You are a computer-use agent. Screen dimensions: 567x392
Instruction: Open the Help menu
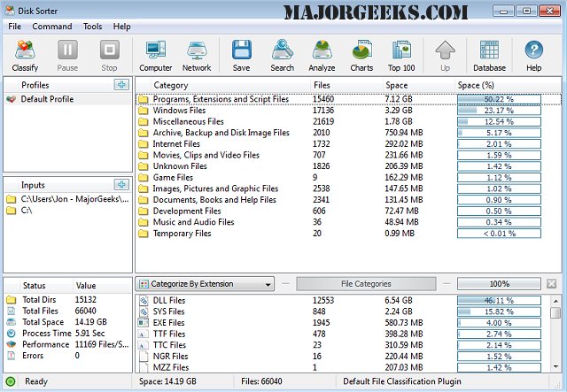point(122,27)
